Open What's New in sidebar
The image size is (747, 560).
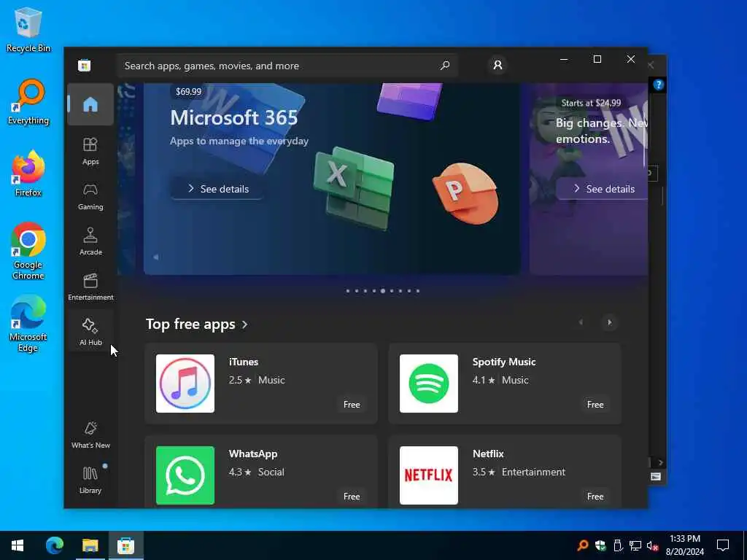pyautogui.click(x=90, y=435)
